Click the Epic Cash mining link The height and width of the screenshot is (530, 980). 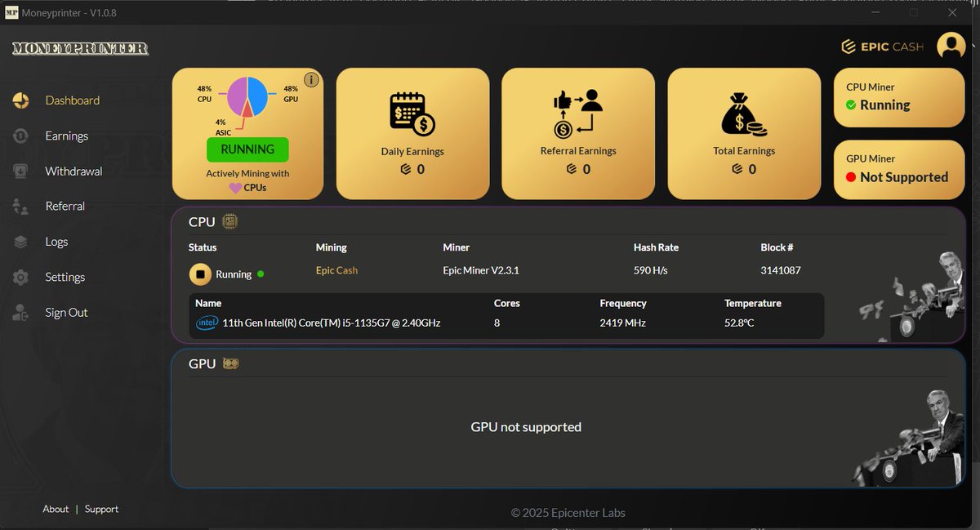coord(336,270)
